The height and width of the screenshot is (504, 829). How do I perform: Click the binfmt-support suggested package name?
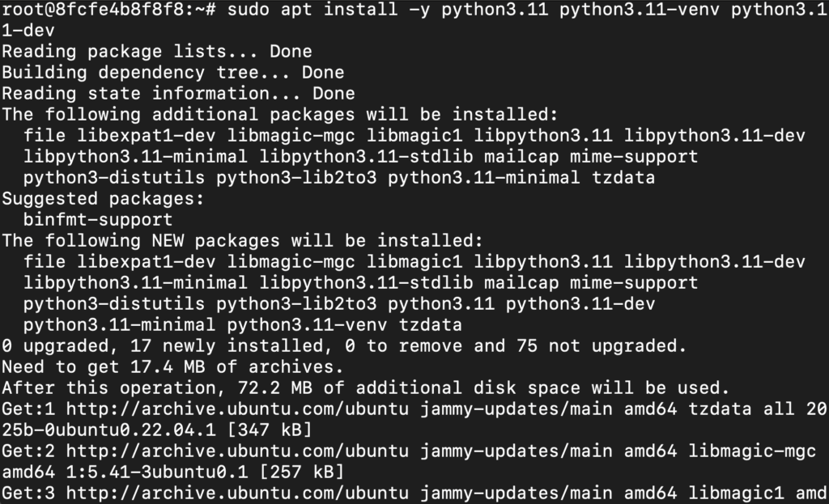pos(98,220)
